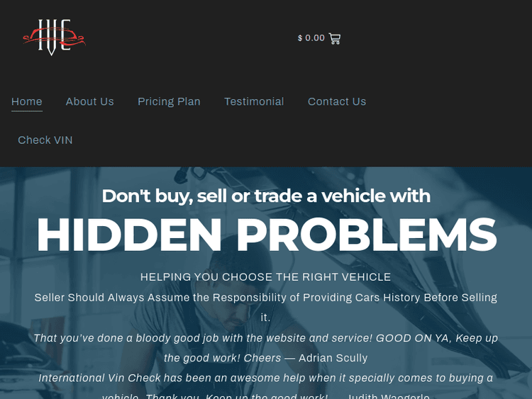532x399 pixels.
Task: Click the HIDDEN PROBLEMS headline
Action: pyautogui.click(x=267, y=235)
